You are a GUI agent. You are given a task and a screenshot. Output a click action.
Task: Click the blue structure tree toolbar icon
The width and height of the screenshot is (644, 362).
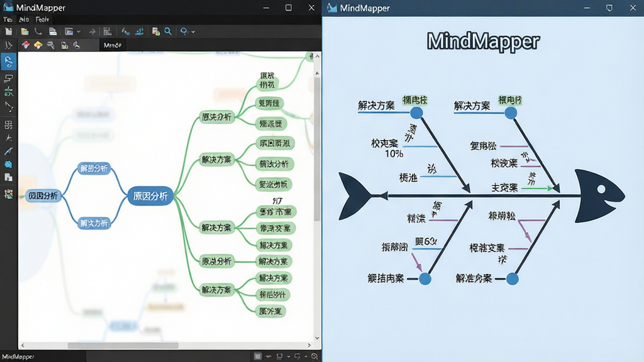140,31
